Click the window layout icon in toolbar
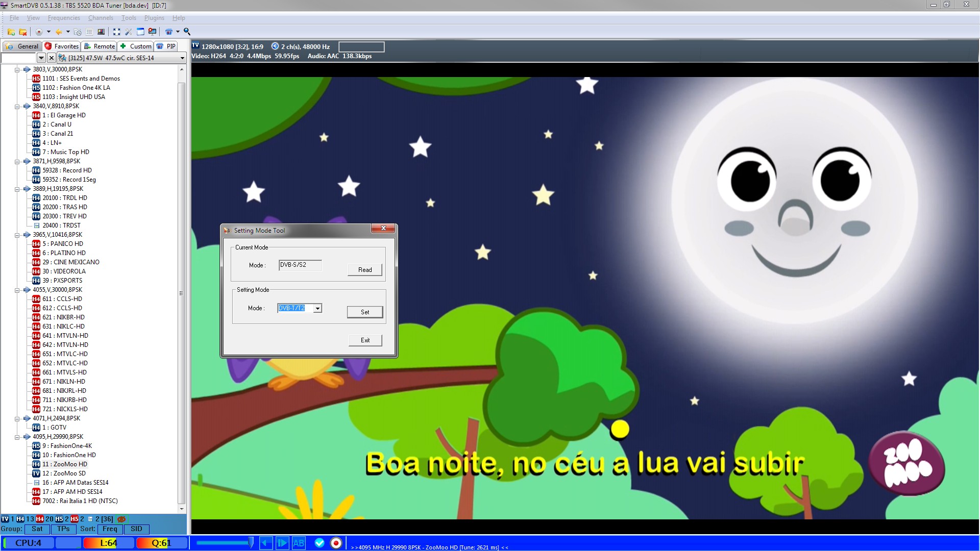The width and height of the screenshot is (980, 551). click(140, 32)
